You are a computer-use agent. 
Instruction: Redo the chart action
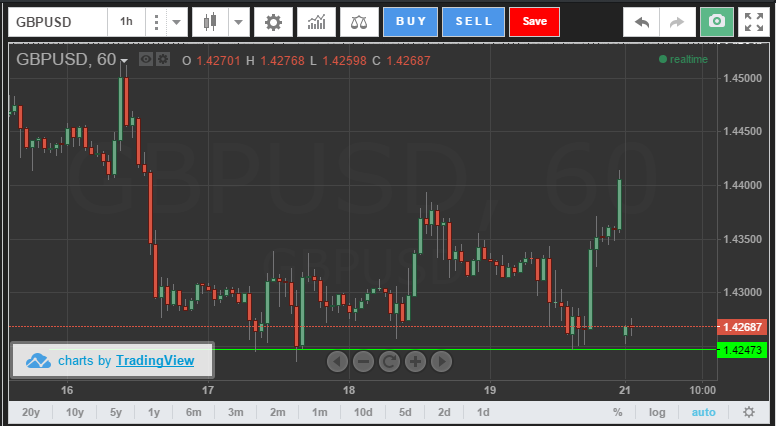click(678, 22)
